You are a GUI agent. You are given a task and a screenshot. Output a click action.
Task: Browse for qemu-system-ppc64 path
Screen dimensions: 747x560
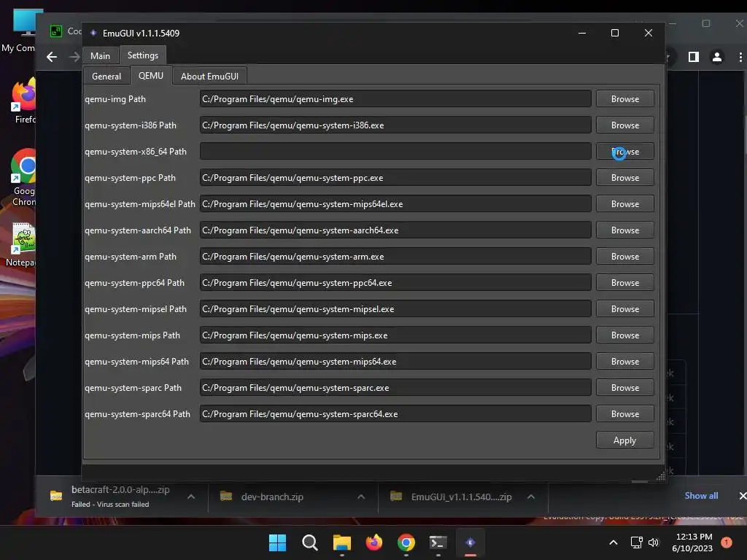[625, 283]
